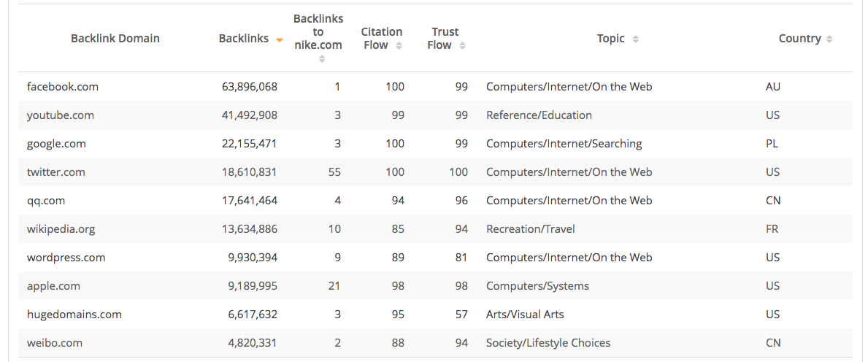Select the wordpress.com domain
This screenshot has width=868, height=362.
pyautogui.click(x=66, y=258)
